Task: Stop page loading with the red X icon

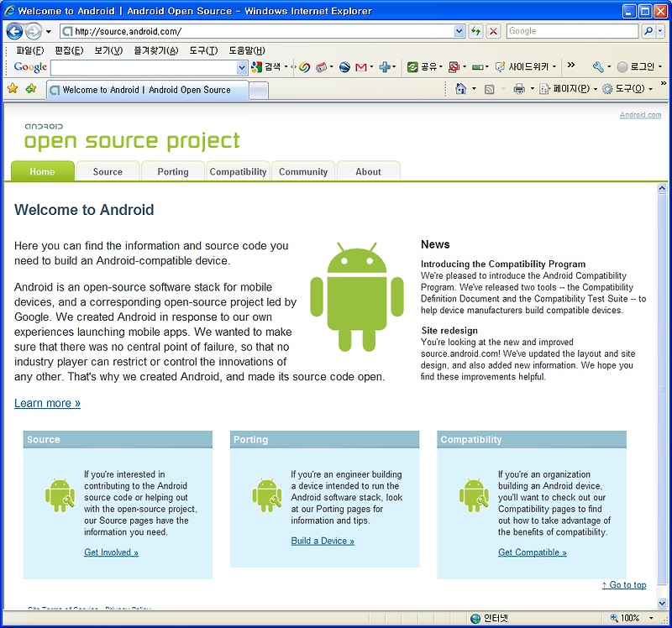Action: click(494, 31)
